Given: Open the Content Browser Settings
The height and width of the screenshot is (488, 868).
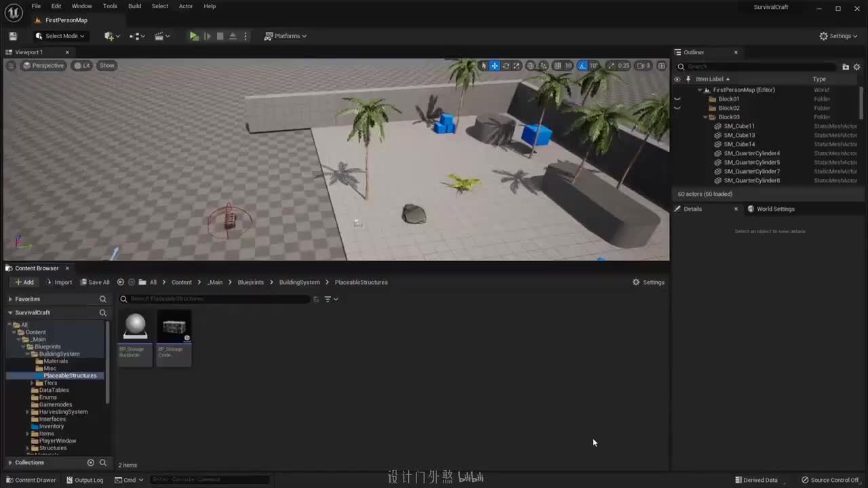Looking at the screenshot, I should coord(648,282).
